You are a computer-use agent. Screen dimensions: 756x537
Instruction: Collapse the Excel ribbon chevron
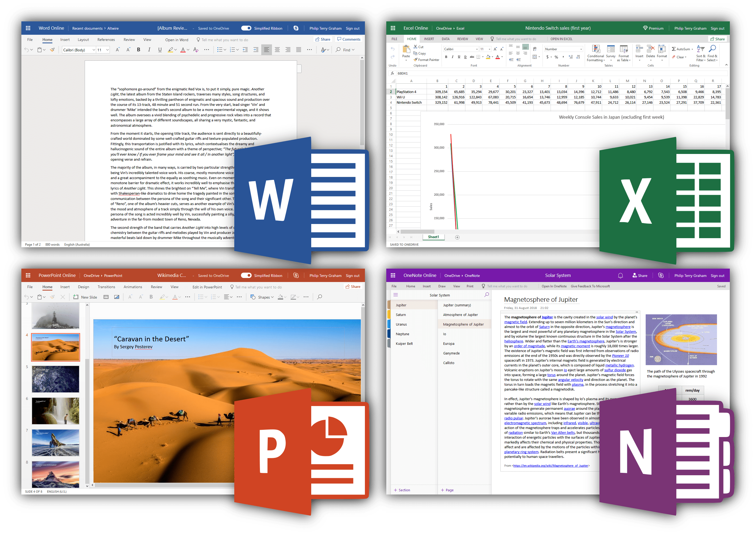point(726,64)
